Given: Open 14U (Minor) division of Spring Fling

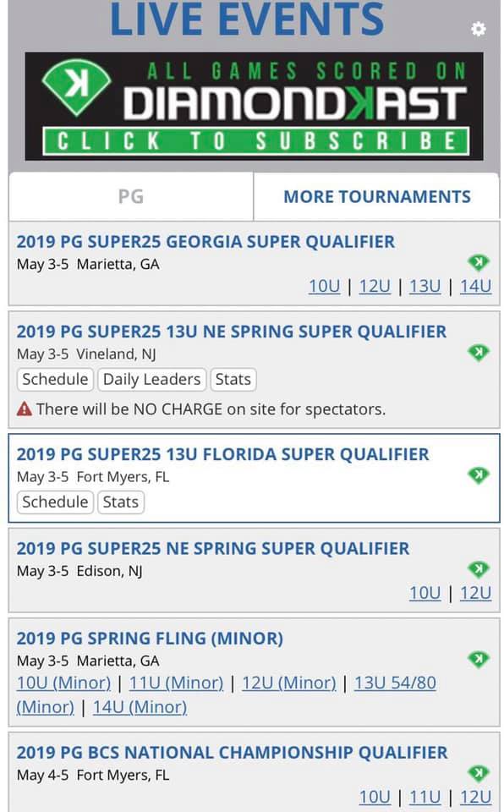Looking at the screenshot, I should pyautogui.click(x=140, y=707).
